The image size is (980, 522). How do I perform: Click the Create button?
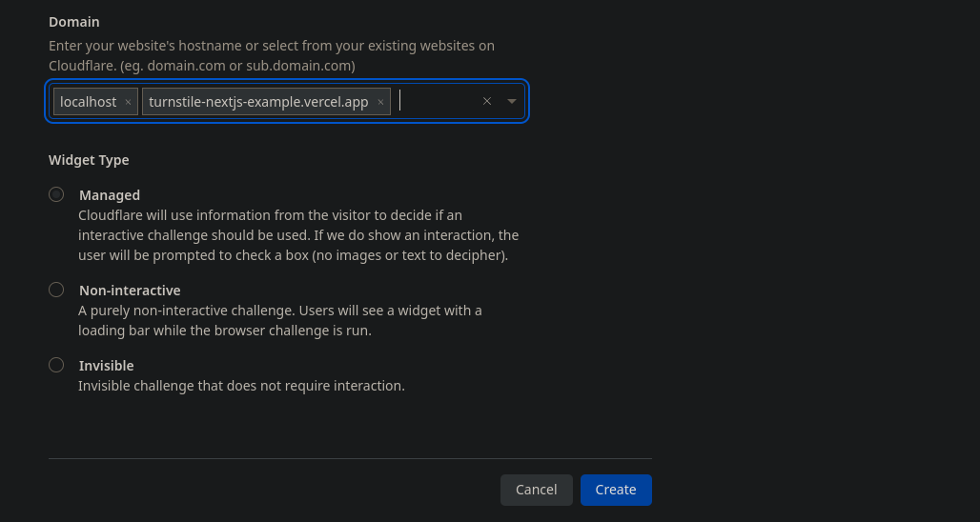click(616, 491)
